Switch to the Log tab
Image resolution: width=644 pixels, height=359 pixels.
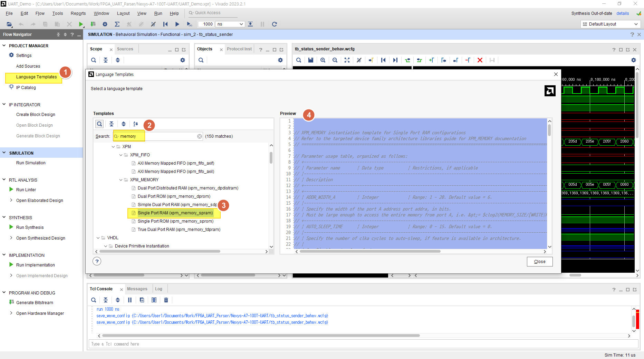[158, 289]
